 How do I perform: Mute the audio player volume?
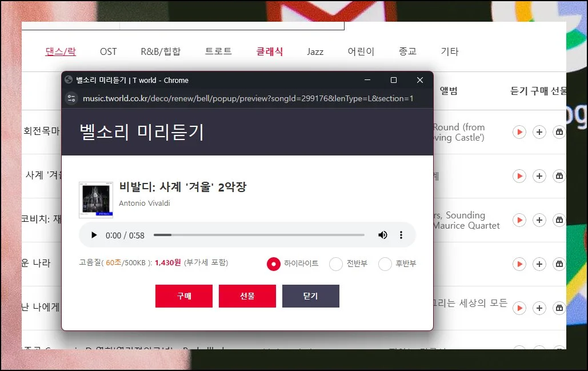(382, 235)
